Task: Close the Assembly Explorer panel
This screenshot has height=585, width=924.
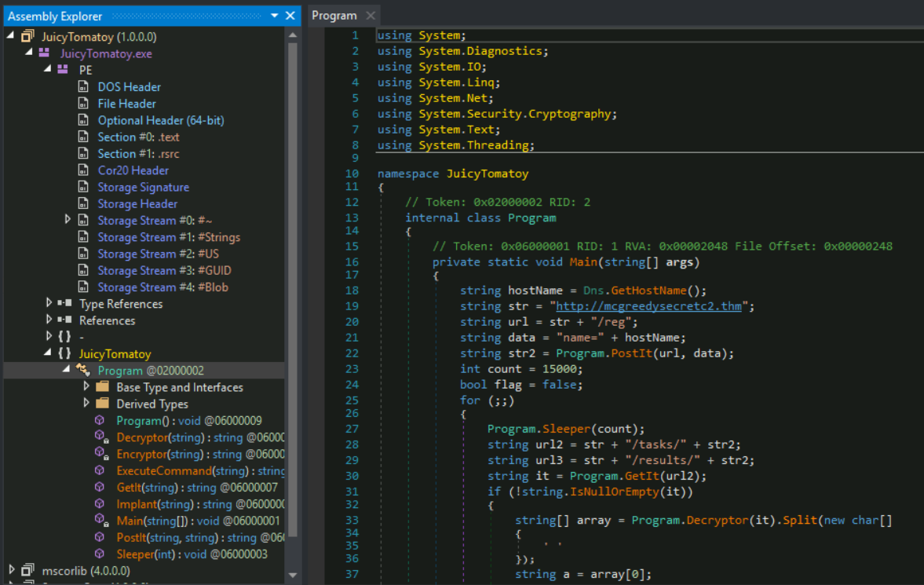Action: [x=290, y=16]
